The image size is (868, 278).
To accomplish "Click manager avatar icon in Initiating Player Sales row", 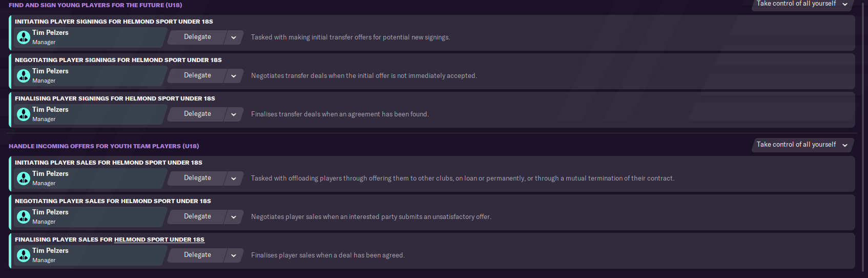I will [24, 178].
